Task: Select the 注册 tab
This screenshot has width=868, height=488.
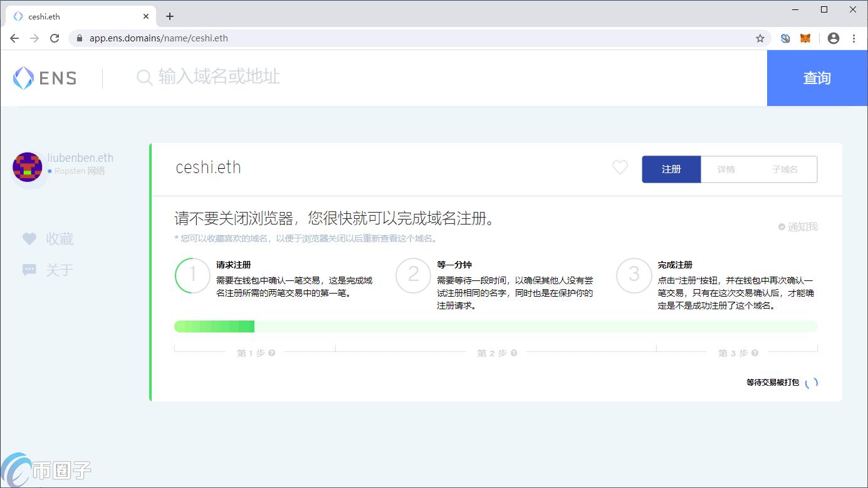Action: tap(671, 169)
